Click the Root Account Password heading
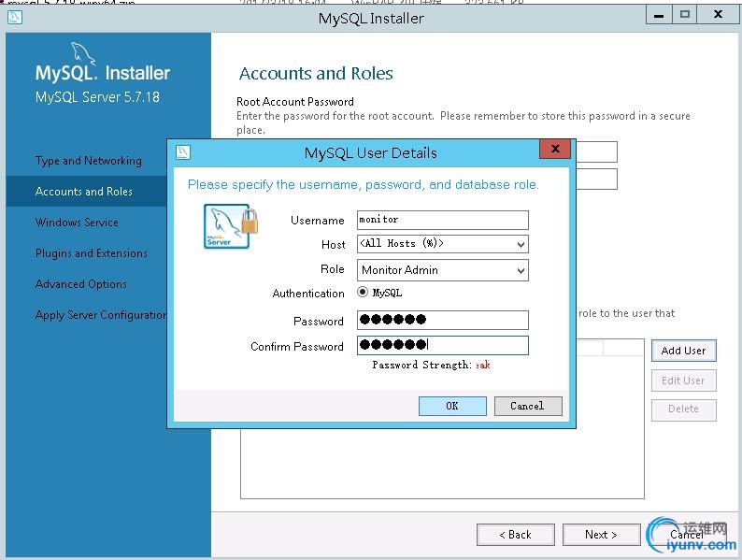Viewport: 742px width, 560px height. [x=294, y=102]
